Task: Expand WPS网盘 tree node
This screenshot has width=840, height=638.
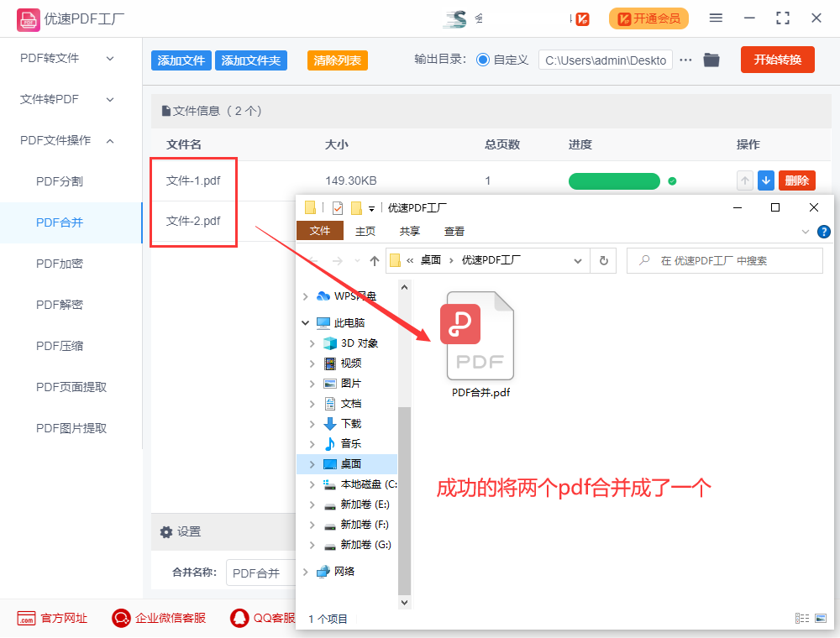Action: click(306, 296)
